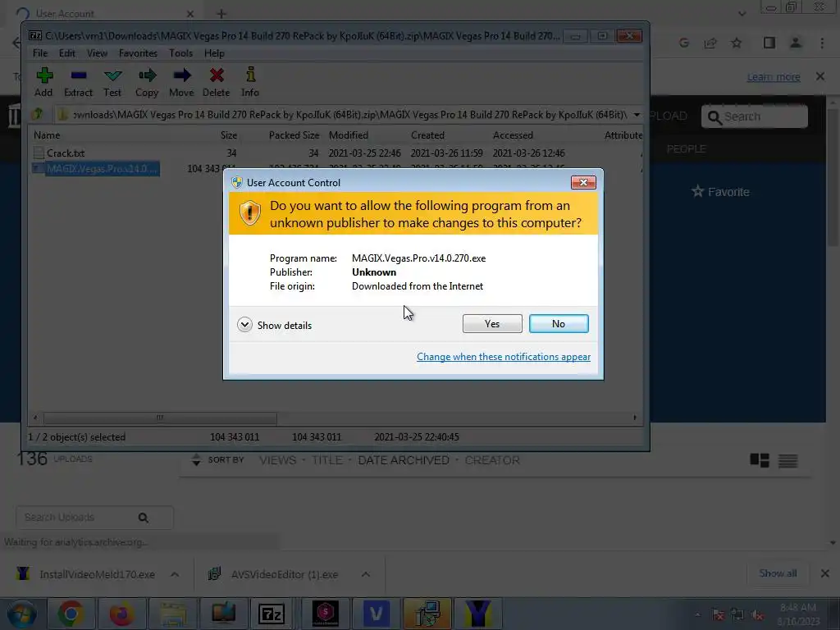Viewport: 840px width, 630px height.
Task: Open the File menu in 7-Zip
Action: (x=40, y=53)
